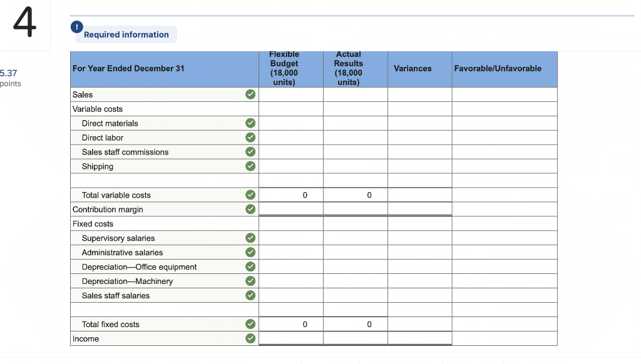Click the checkmark next to Shipping
This screenshot has height=364, width=641.
point(250,166)
